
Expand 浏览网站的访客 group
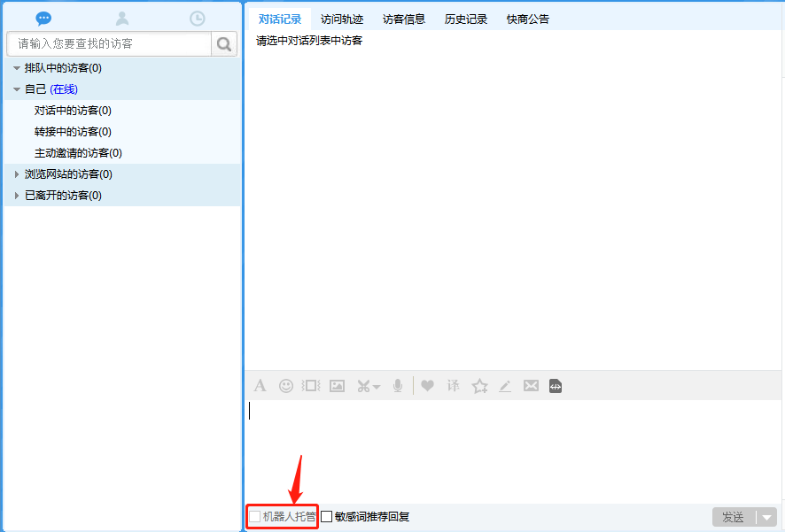[x=16, y=174]
